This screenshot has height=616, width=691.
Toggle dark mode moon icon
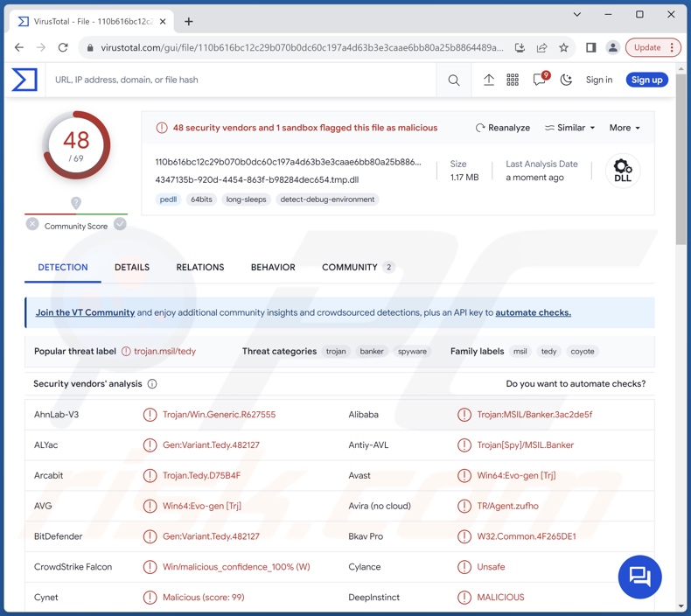click(x=566, y=80)
